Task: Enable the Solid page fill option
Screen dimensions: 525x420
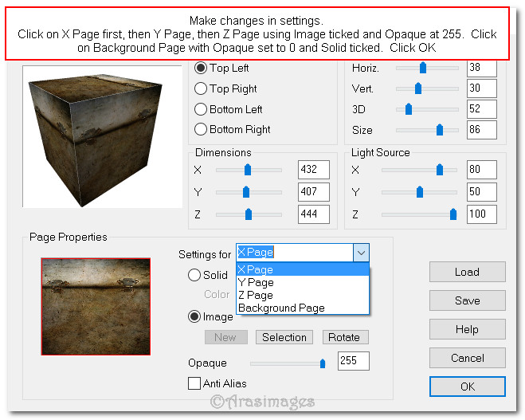Action: [x=194, y=275]
